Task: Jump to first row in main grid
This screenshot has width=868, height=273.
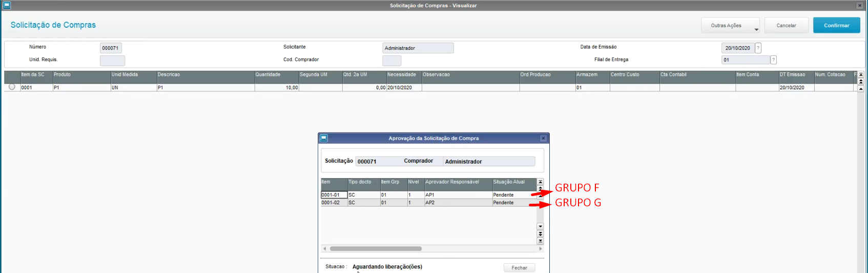Action: [861, 75]
